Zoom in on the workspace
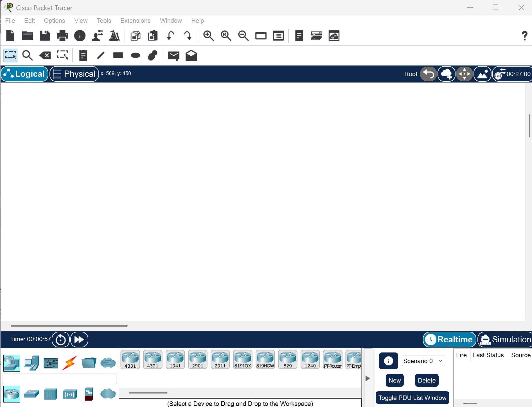 (209, 36)
